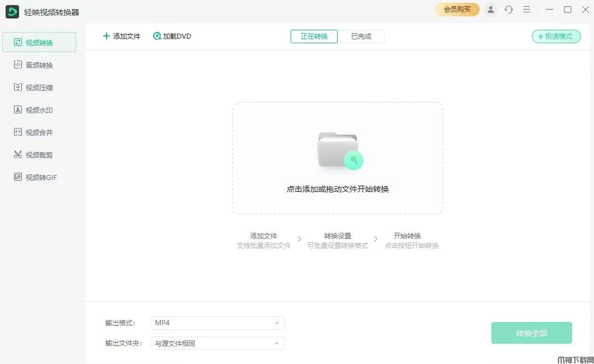Click the 转换全部 button
This screenshot has width=594, height=364.
coord(531,333)
